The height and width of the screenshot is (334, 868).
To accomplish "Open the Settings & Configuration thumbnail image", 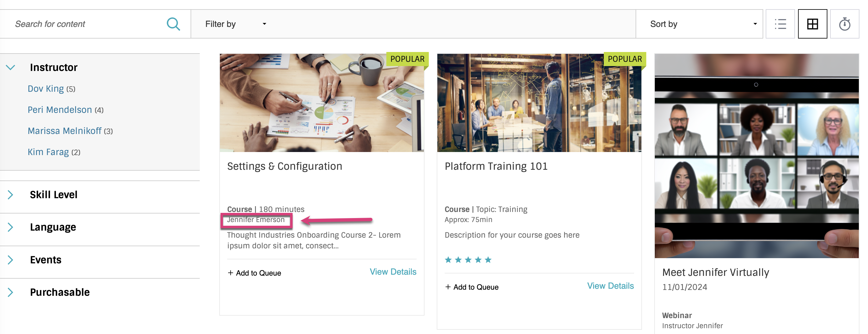I will click(x=322, y=102).
